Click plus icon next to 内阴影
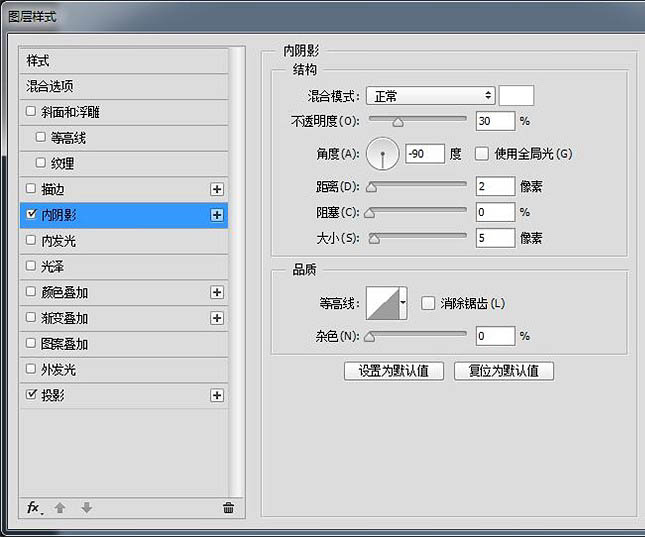645x537 pixels. 216,215
